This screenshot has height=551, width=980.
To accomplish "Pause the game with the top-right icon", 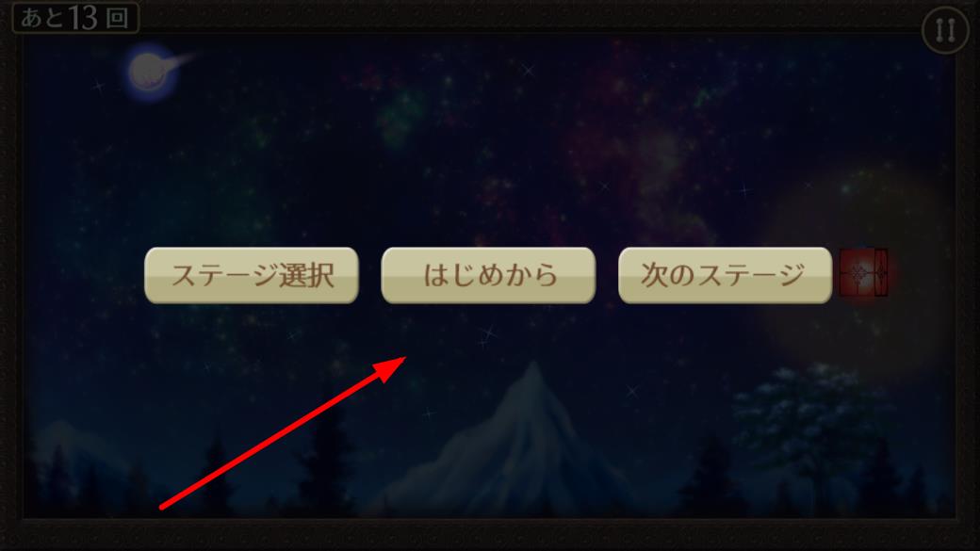I will pos(945,30).
